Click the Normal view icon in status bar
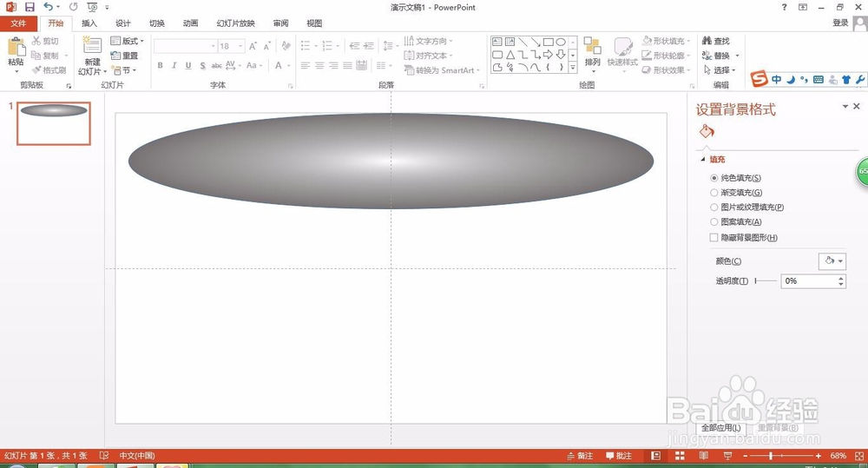 [656, 456]
